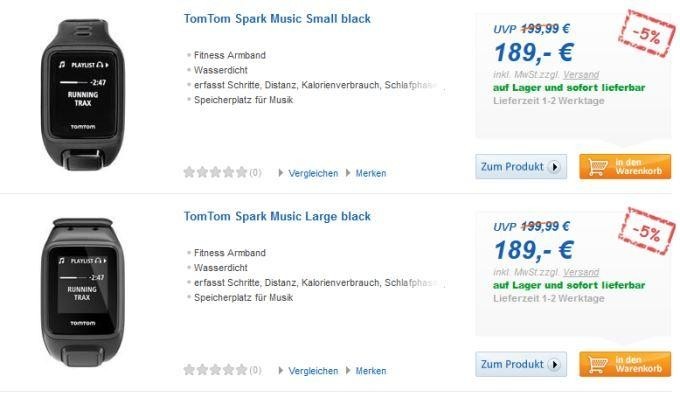The image size is (680, 397).
Task: Click arrow icon on first Zum Produkt button
Action: [x=554, y=167]
